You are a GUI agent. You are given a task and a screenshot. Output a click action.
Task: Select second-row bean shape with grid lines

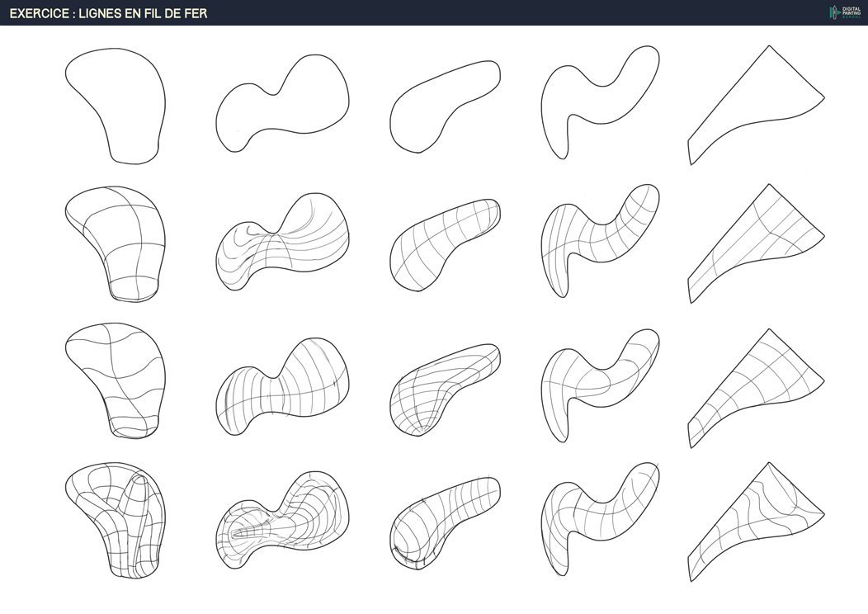[x=444, y=243]
